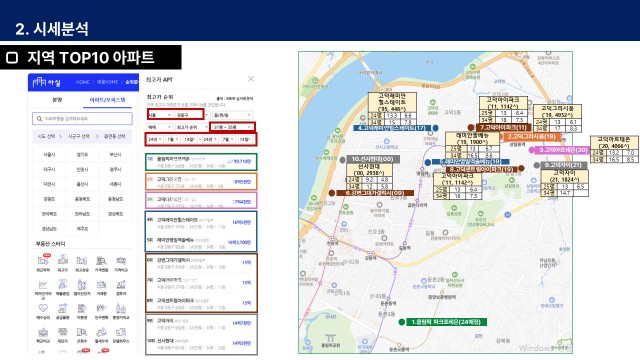Expand the 31평~35평 size dropdown
Screen dimensions: 640x360
(232, 127)
